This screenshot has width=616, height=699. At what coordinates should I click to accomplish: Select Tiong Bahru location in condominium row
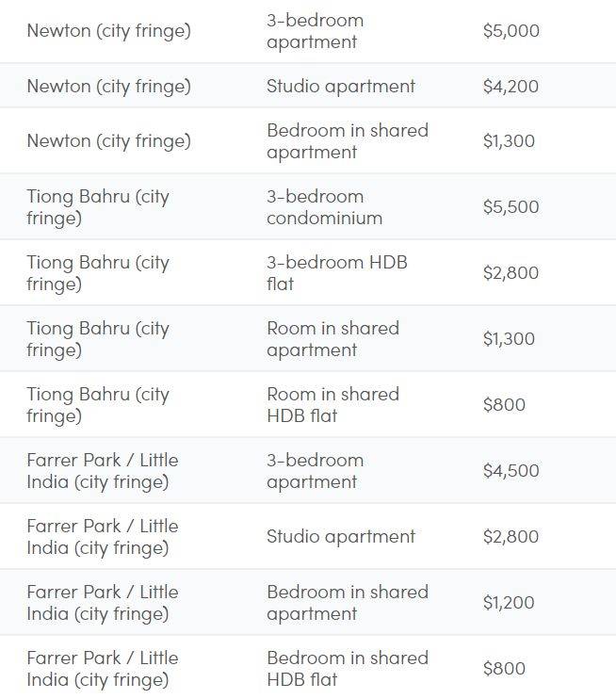click(x=98, y=207)
